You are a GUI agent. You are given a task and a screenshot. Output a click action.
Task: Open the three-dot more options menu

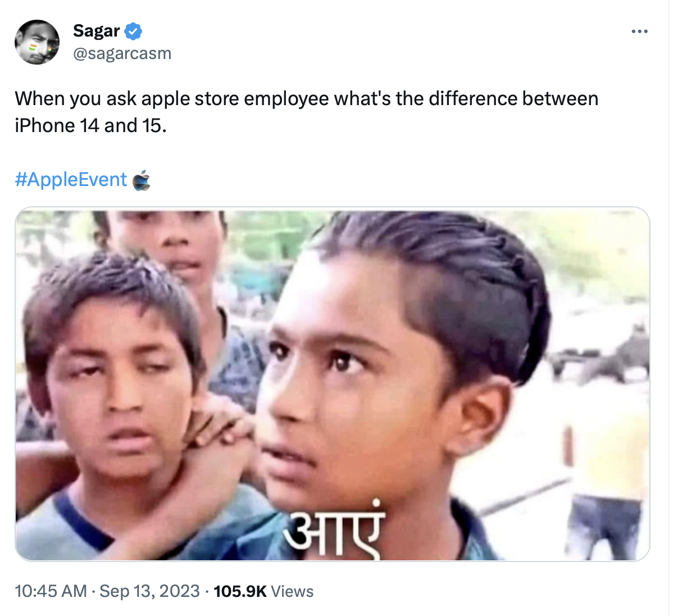pyautogui.click(x=639, y=31)
